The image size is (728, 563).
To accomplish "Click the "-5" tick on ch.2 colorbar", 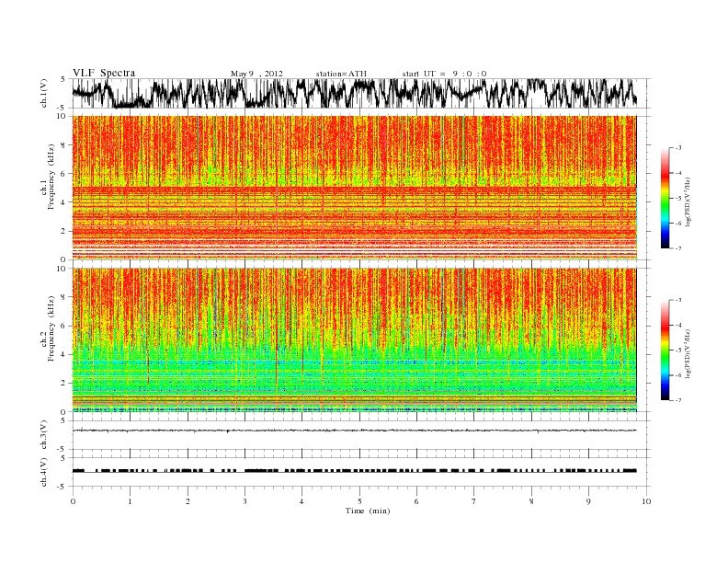I will [678, 350].
